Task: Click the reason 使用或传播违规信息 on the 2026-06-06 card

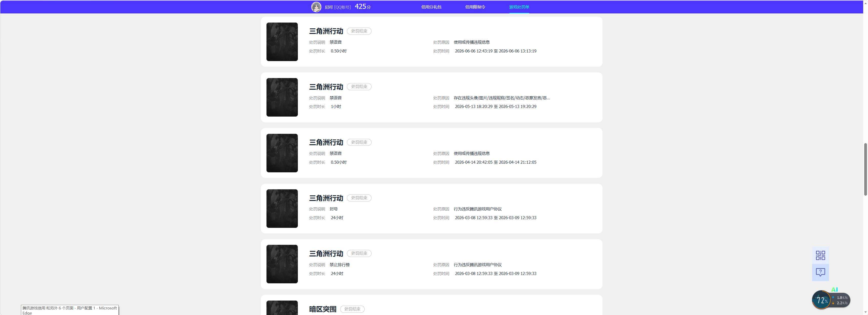Action: [x=471, y=42]
